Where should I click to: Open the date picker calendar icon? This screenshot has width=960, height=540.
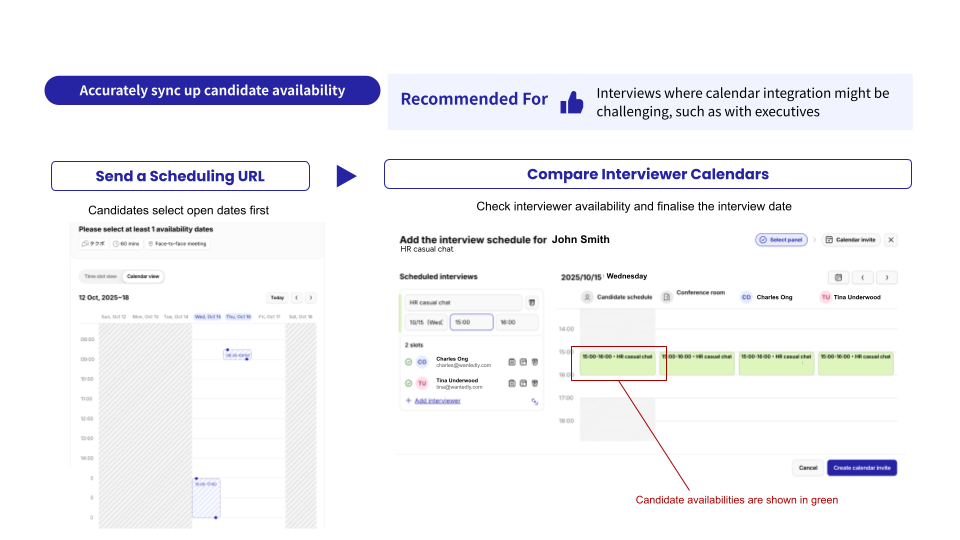pyautogui.click(x=838, y=277)
